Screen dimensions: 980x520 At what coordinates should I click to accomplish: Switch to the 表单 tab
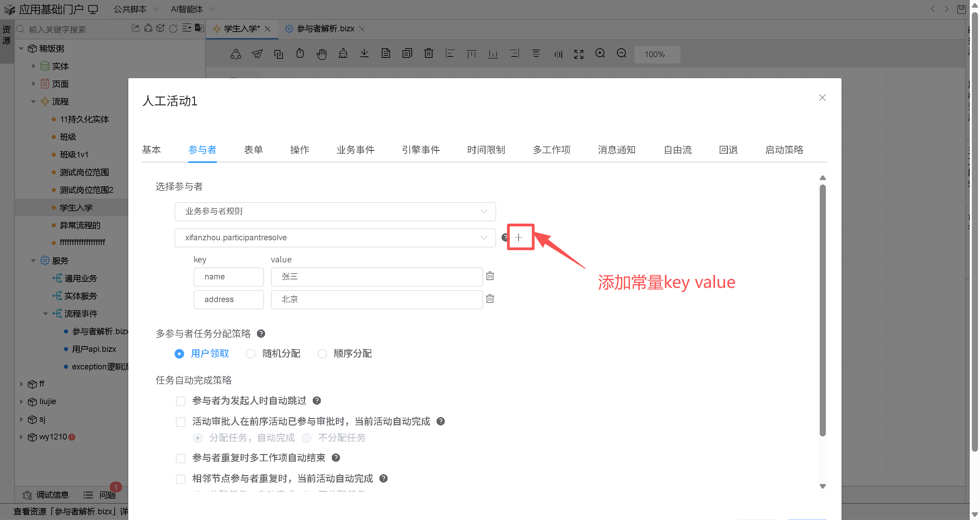[x=254, y=150]
